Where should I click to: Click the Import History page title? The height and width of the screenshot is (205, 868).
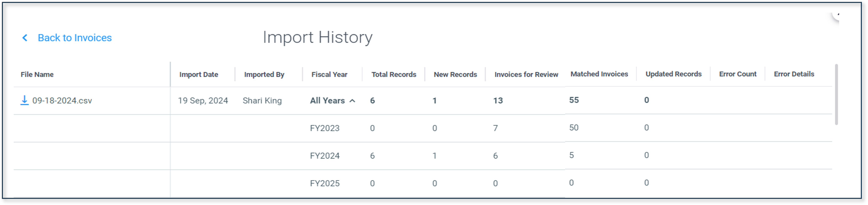click(317, 37)
